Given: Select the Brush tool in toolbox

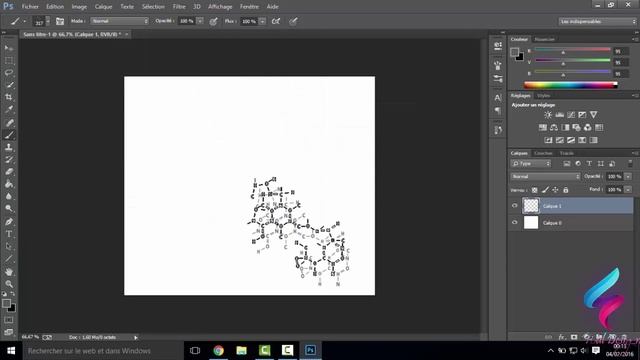Looking at the screenshot, I should coord(9,135).
